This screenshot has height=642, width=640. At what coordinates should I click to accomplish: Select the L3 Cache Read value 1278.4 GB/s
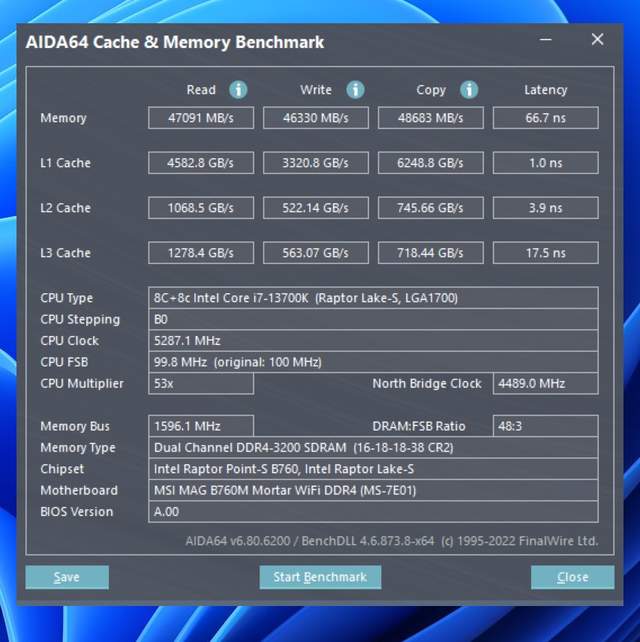click(x=201, y=253)
